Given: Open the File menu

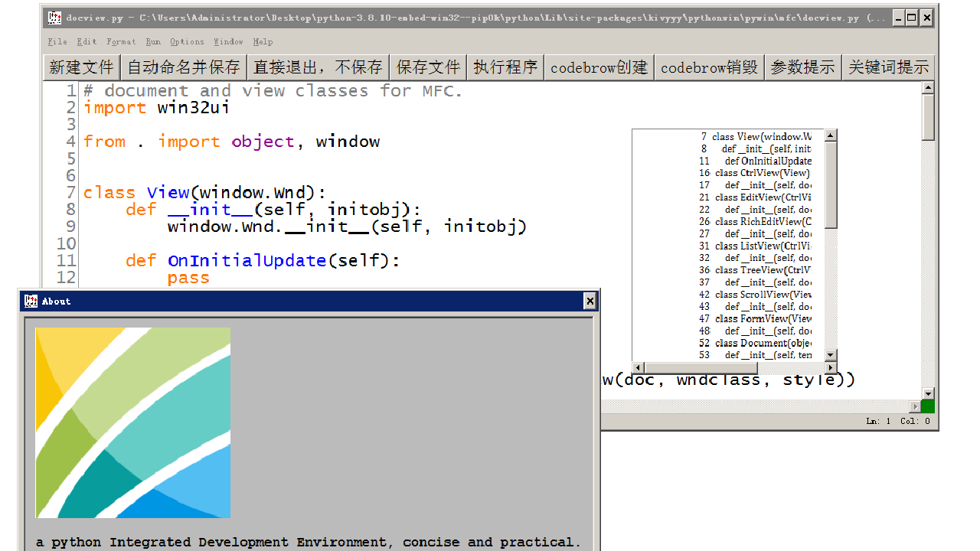Looking at the screenshot, I should [57, 42].
